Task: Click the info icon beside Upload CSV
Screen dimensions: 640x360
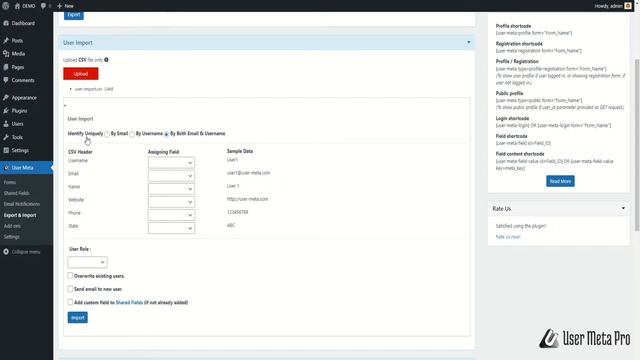Action: 106,60
